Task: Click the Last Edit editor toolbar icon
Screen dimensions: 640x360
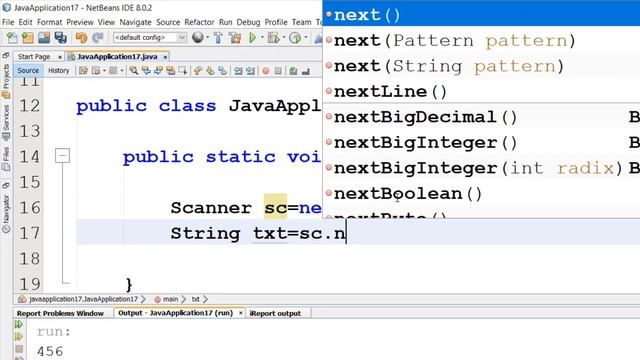Action: (x=84, y=71)
